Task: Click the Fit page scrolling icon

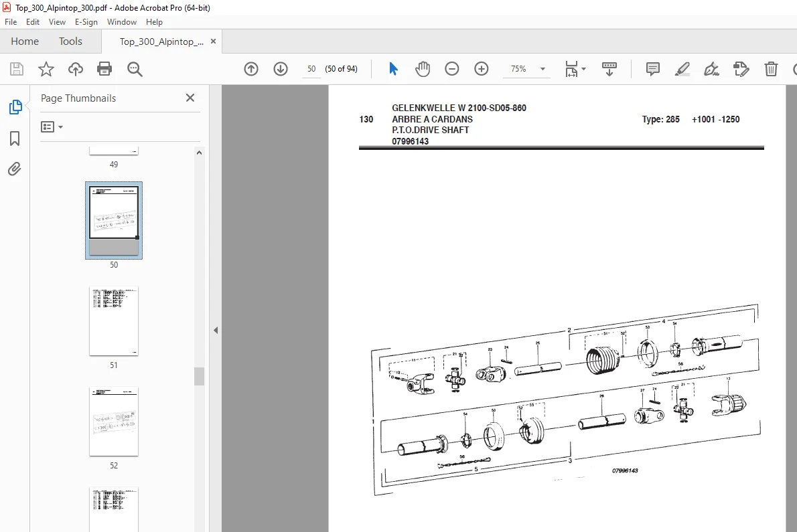Action: click(x=571, y=69)
